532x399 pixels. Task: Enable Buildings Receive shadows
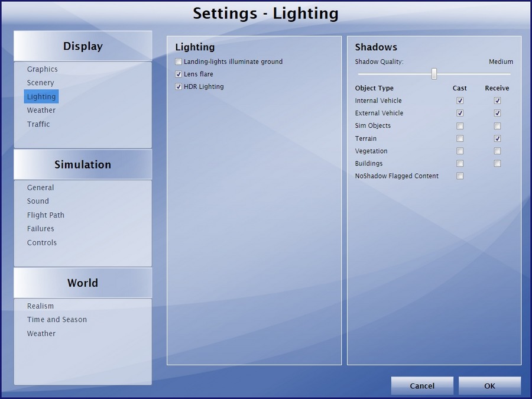(x=497, y=164)
